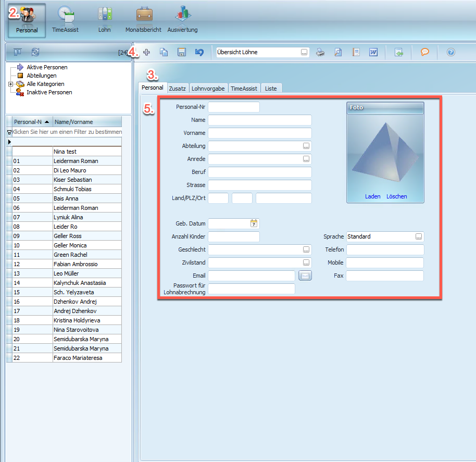Open the orange speech bubble comment icon
Viewport: 476px width, 462px height.
click(x=424, y=52)
